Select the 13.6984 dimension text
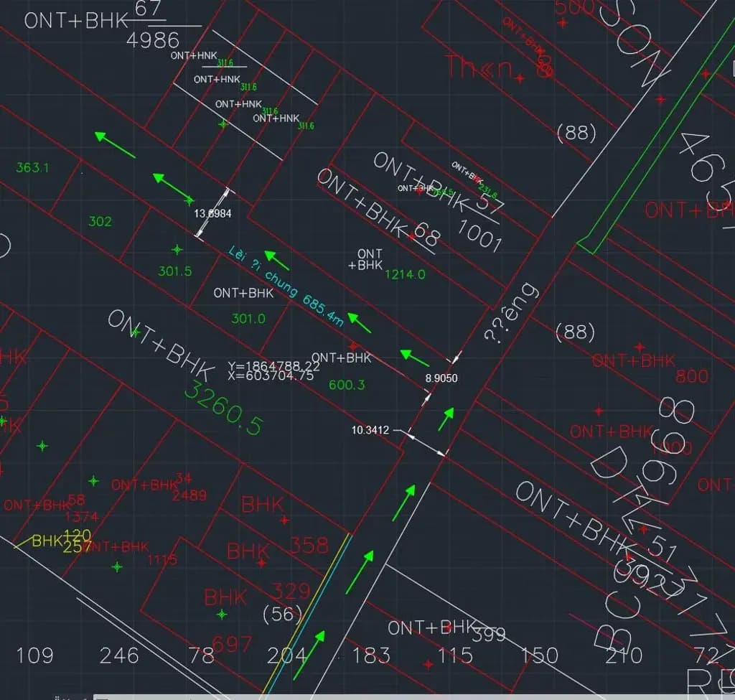The width and height of the screenshot is (735, 700). point(212,213)
